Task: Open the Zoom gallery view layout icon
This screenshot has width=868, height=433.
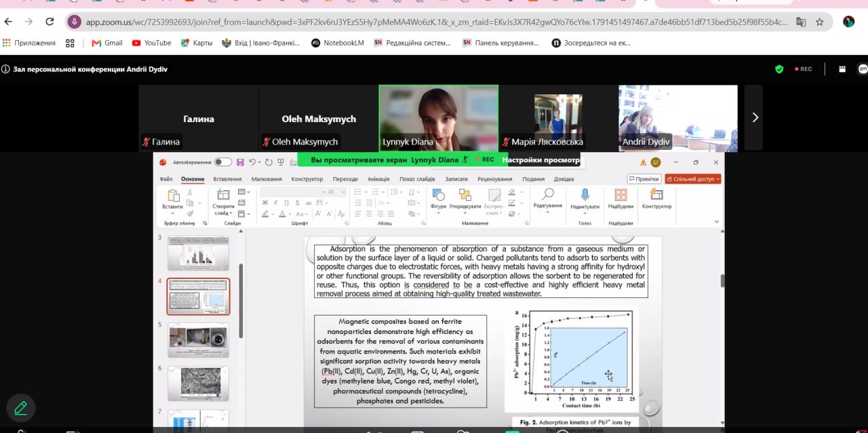Action: (842, 69)
